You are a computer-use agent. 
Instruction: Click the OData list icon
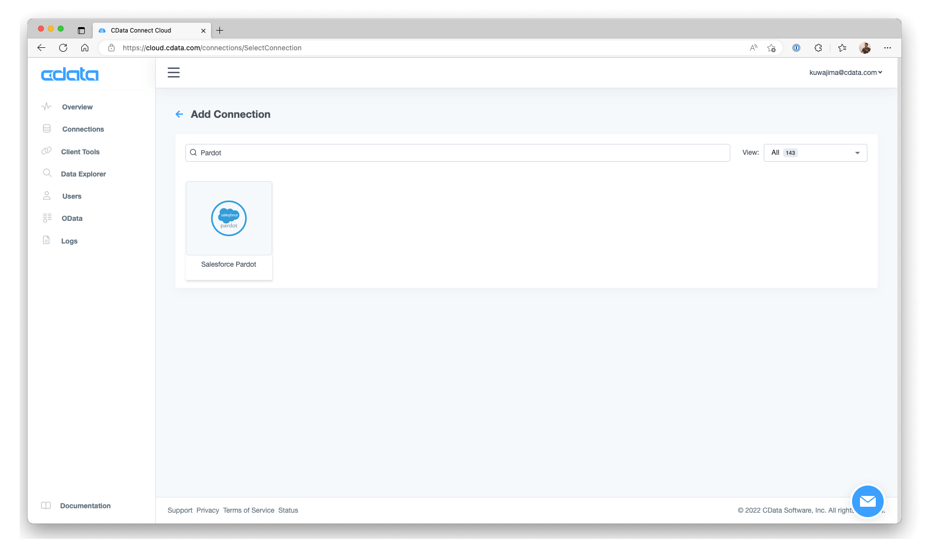click(x=47, y=218)
